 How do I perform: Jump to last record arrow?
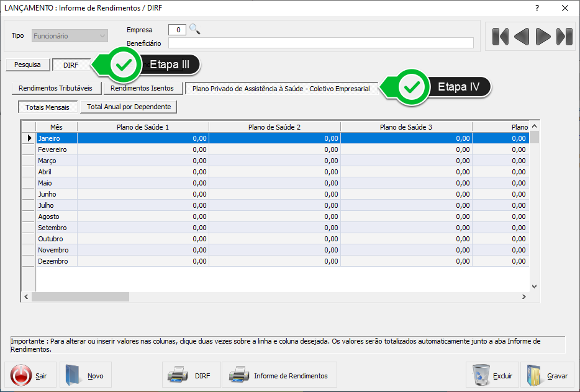(564, 37)
